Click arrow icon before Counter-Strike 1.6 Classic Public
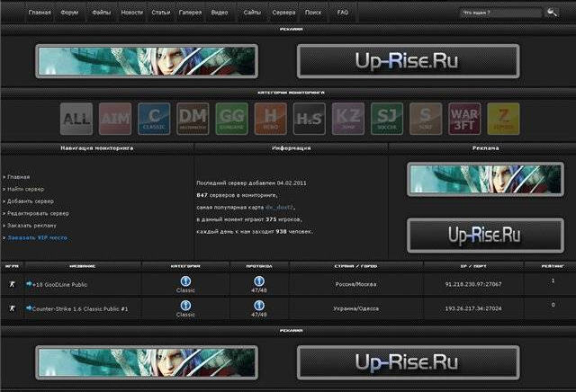576x392 pixels. [x=29, y=308]
